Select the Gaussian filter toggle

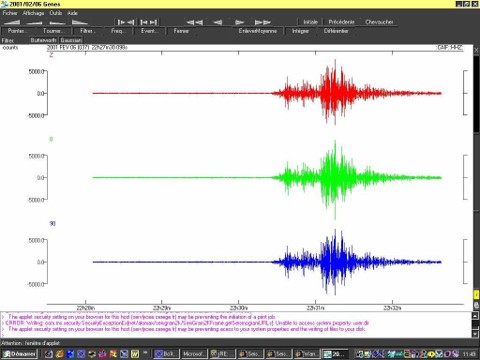[71, 40]
